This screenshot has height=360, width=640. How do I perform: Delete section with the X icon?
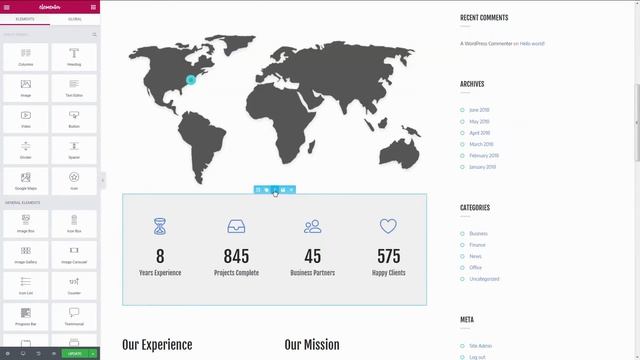pos(291,190)
